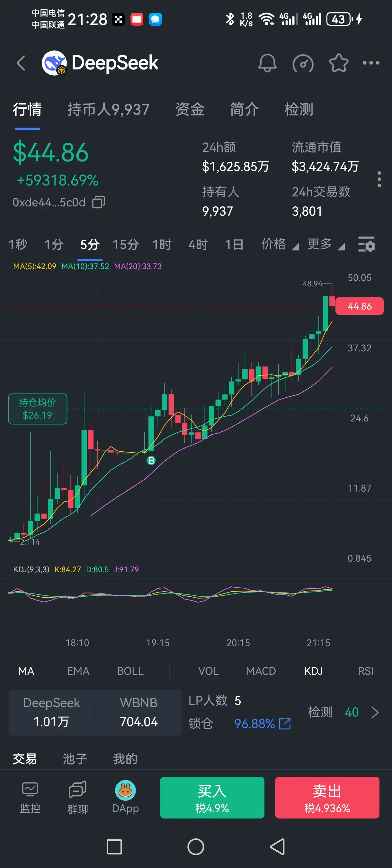Image resolution: width=392 pixels, height=868 pixels.
Task: Show MACD sub-indicator
Action: pos(261,671)
